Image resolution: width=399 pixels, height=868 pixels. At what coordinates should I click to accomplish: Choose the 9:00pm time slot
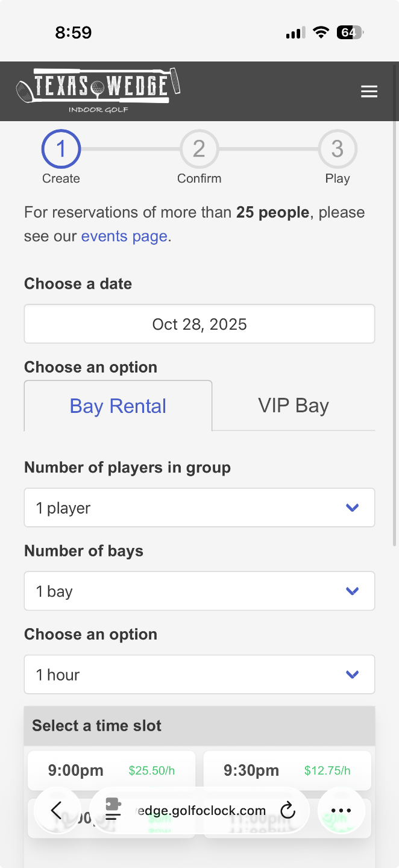coord(112,770)
